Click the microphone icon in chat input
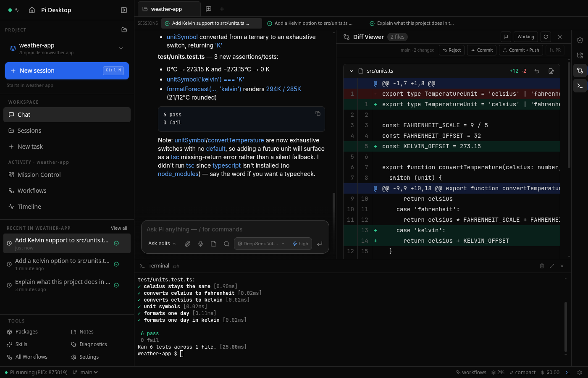Screen dimensions: 588x378 click(x=201, y=244)
